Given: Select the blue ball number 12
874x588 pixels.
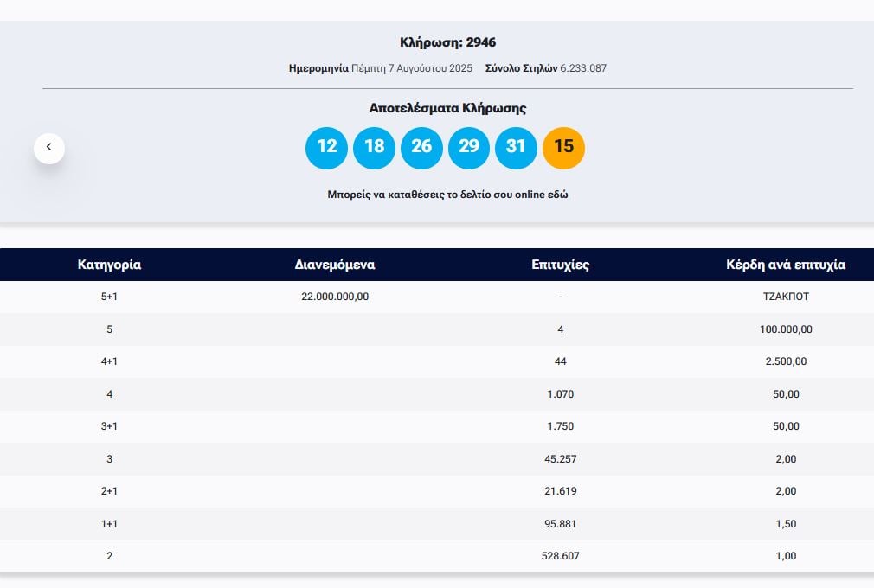Looking at the screenshot, I should (326, 148).
